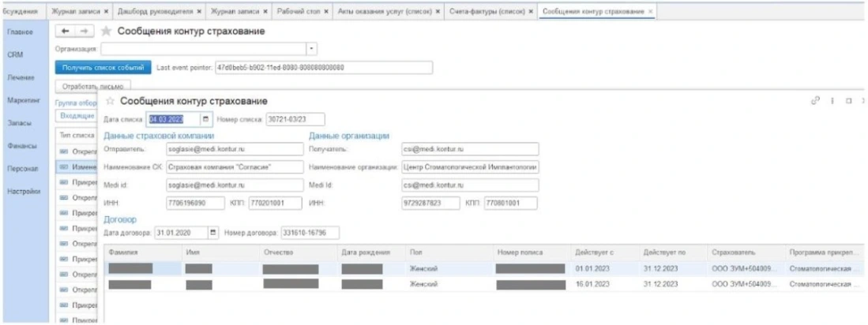Favorite the dialog using its outline star
The image size is (868, 325).
[x=110, y=101]
